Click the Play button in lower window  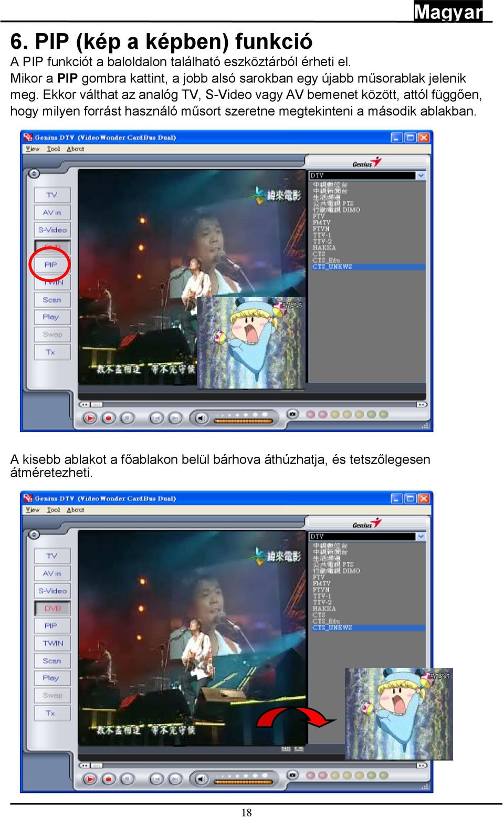tap(90, 779)
